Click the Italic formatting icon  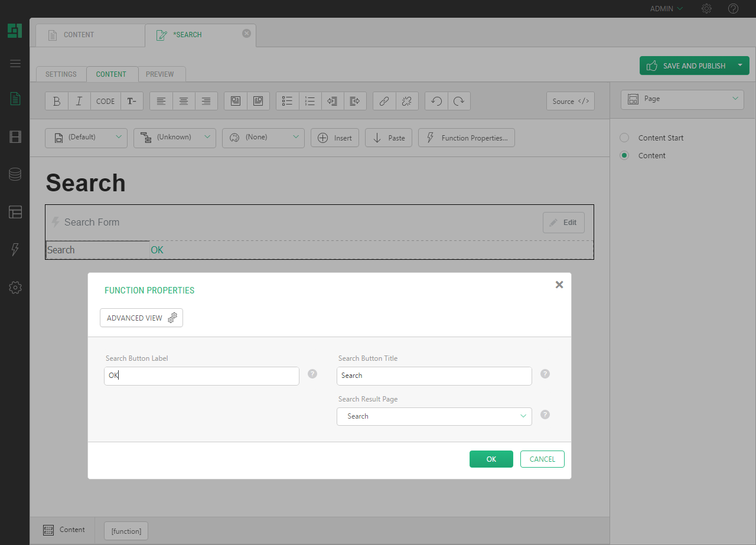[79, 101]
